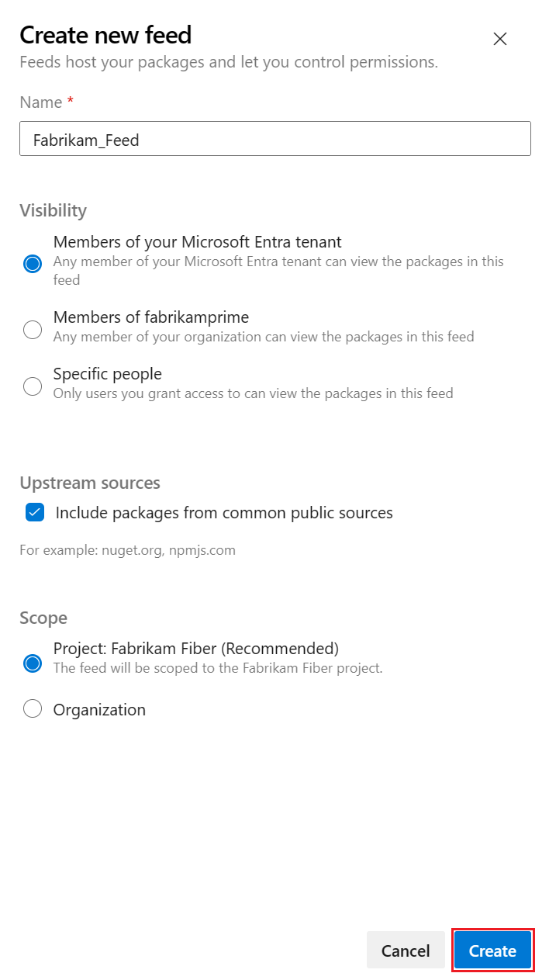The width and height of the screenshot is (549, 980).
Task: Click the Members of your Microsoft Entra tenant label
Action: tap(196, 241)
